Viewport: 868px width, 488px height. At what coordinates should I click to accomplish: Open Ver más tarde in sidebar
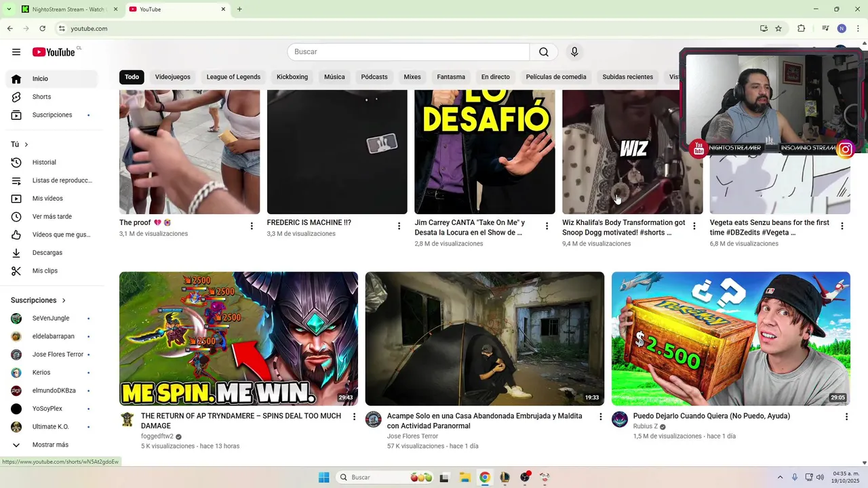(x=52, y=217)
